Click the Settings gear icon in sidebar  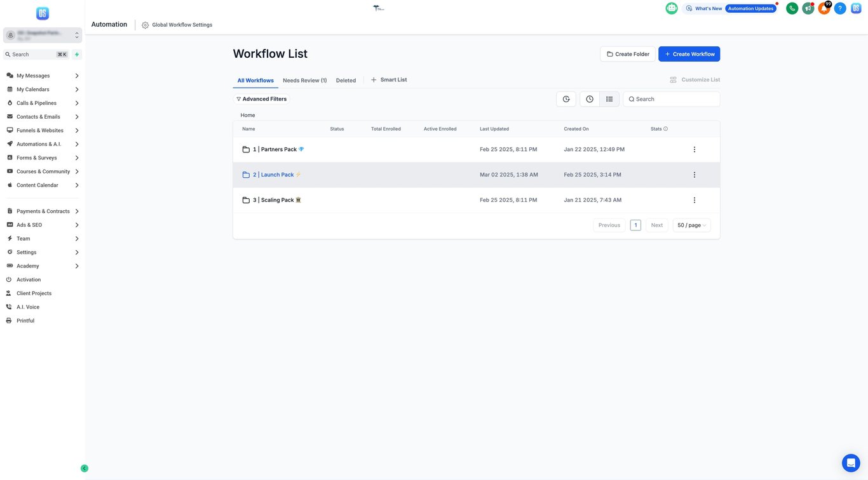tap(10, 252)
